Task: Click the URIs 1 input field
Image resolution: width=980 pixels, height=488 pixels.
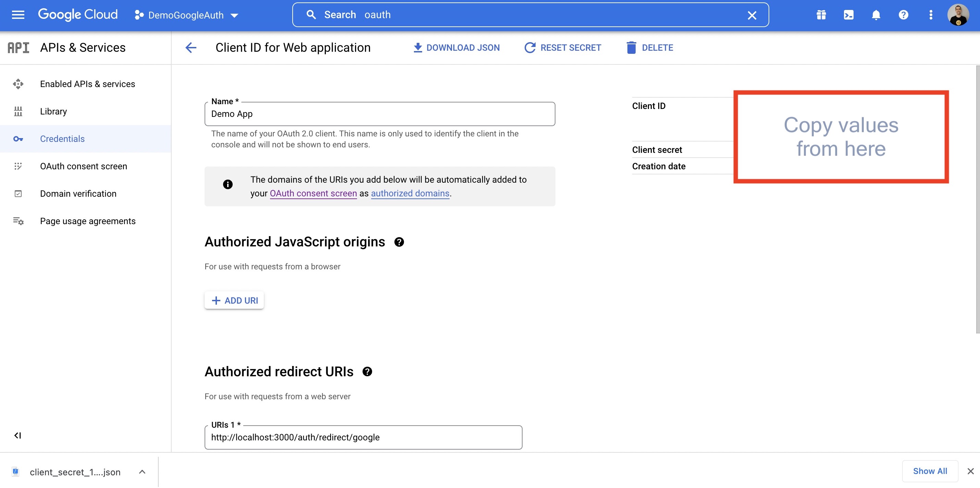Action: click(x=363, y=437)
